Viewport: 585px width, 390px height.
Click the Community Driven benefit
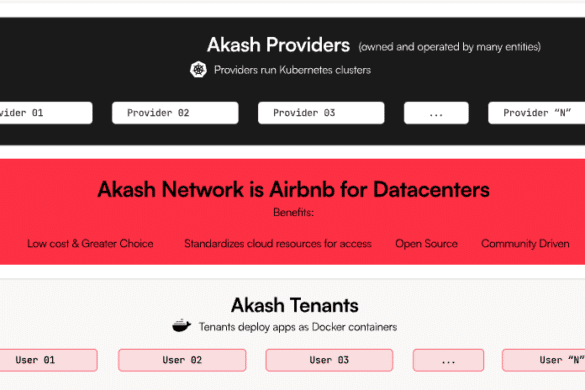coord(525,244)
